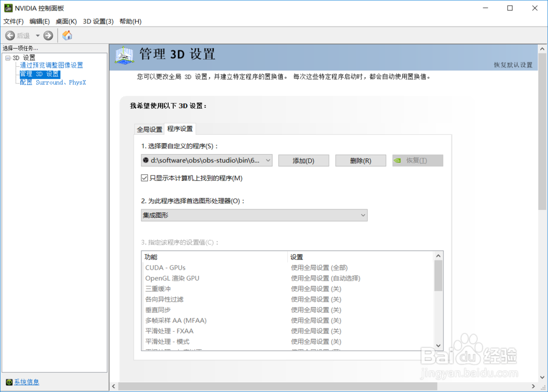Open the 集成图形 graphics processor dropdown
Viewport: 548px width, 392px height.
pos(363,215)
